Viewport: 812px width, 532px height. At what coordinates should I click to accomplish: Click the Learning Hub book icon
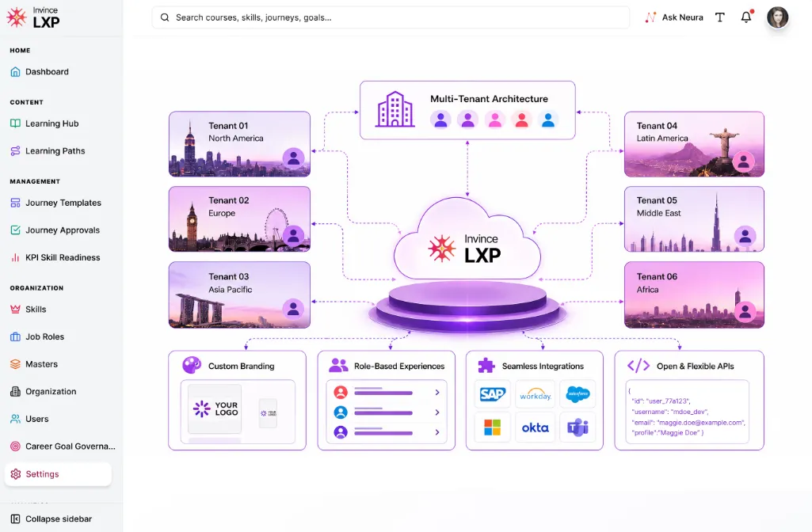(16, 123)
